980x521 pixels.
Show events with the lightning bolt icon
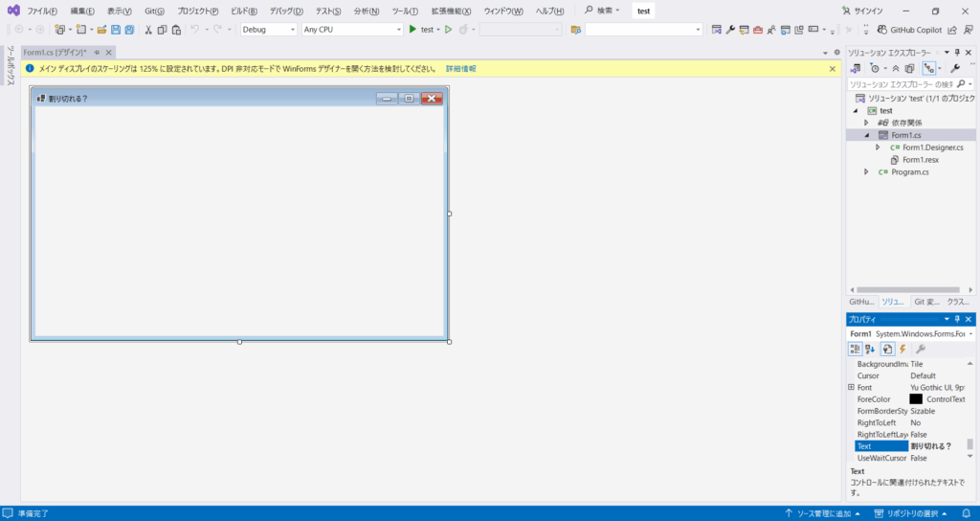tap(902, 349)
